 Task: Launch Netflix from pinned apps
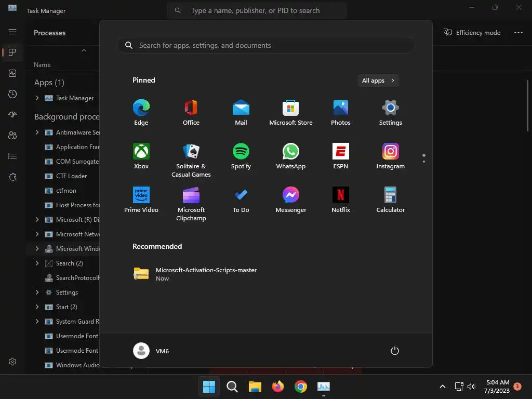coord(341,200)
